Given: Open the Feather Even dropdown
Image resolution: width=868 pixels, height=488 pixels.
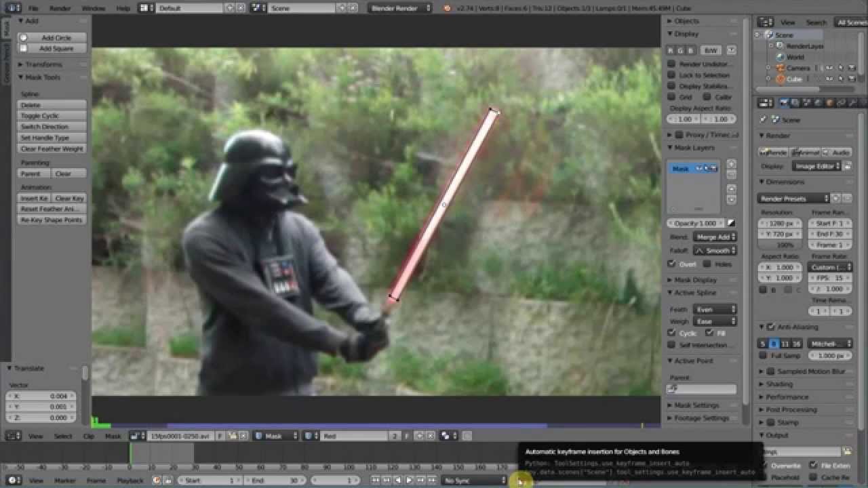Looking at the screenshot, I should tap(715, 310).
